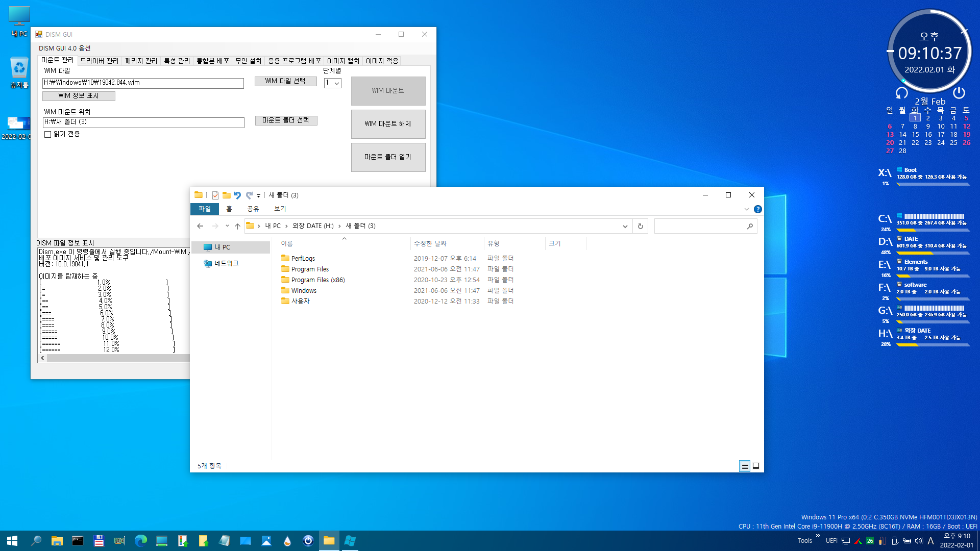Switch to large icons view in Explorer status bar
Image resolution: width=980 pixels, height=551 pixels.
tap(756, 466)
